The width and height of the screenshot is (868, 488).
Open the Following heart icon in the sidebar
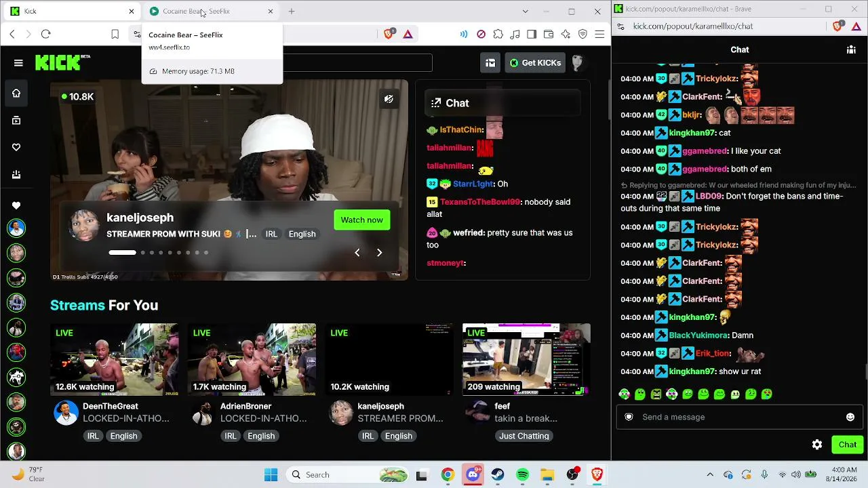[16, 147]
